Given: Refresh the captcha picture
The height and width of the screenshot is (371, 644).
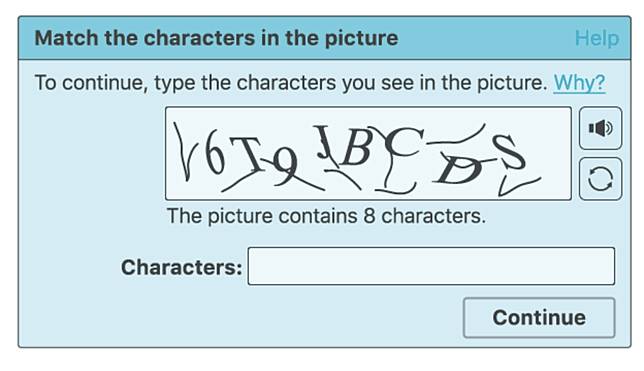Looking at the screenshot, I should (x=600, y=179).
